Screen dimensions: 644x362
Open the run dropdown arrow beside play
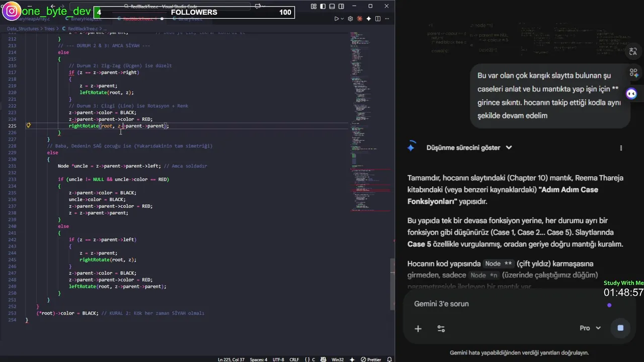[x=343, y=19]
